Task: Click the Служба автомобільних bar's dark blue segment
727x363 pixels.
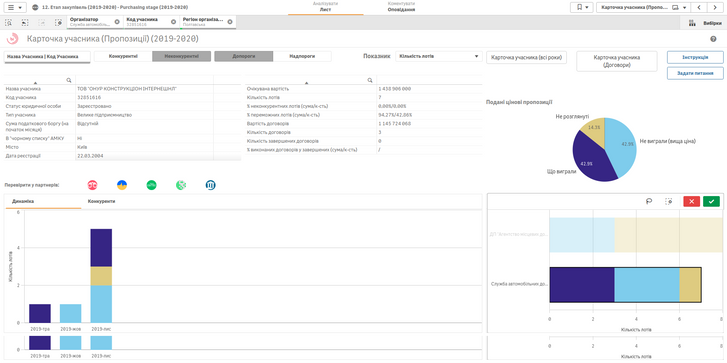Action: click(x=582, y=285)
